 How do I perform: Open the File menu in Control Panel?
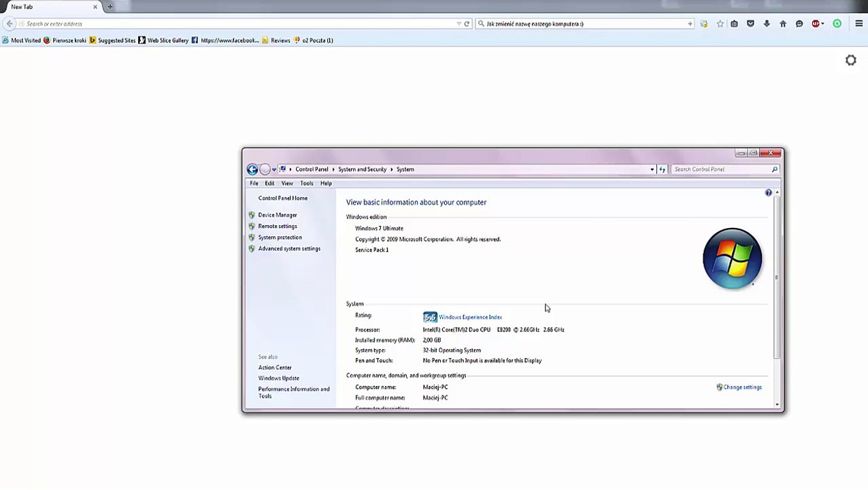point(254,184)
